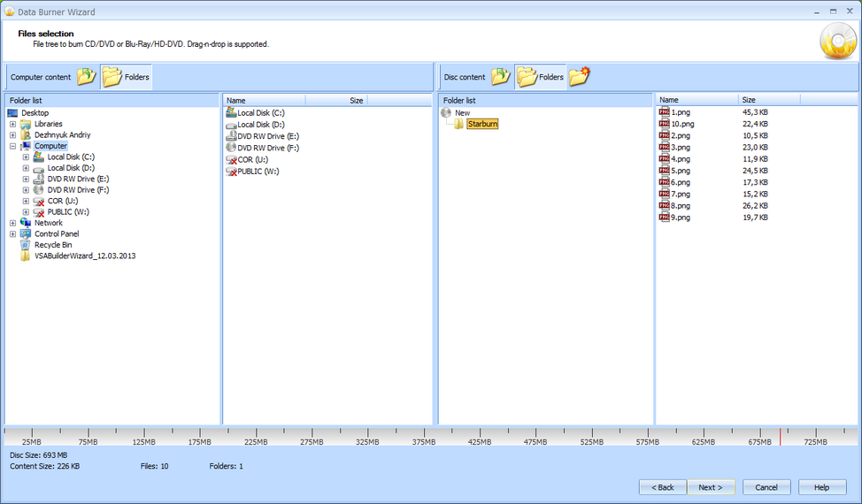This screenshot has height=504, width=862.
Task: Click DVD RW Drive (F:) icon in file list
Action: pyautogui.click(x=231, y=148)
